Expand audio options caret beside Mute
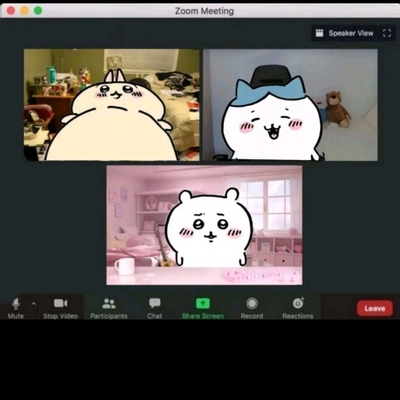Viewport: 400px width, 400px height. click(34, 304)
